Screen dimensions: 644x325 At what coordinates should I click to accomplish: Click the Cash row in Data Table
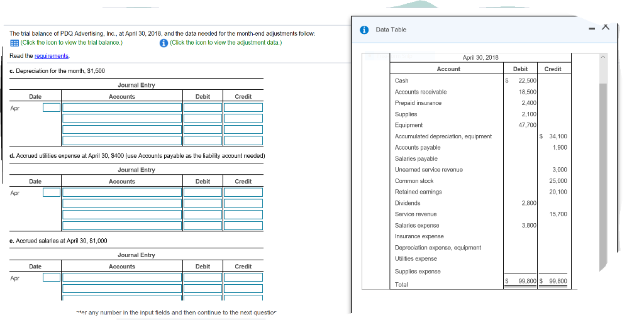480,81
